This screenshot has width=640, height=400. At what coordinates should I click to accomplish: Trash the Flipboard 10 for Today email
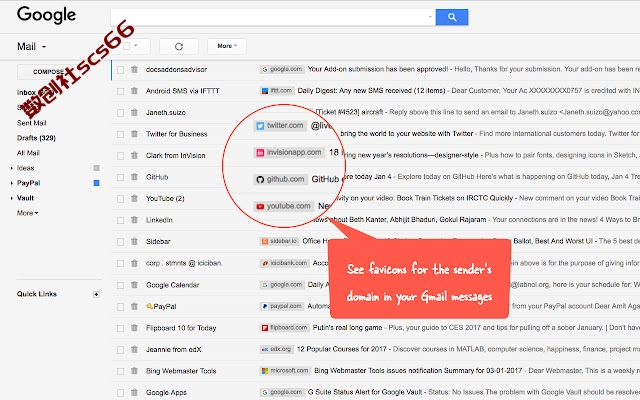click(134, 328)
